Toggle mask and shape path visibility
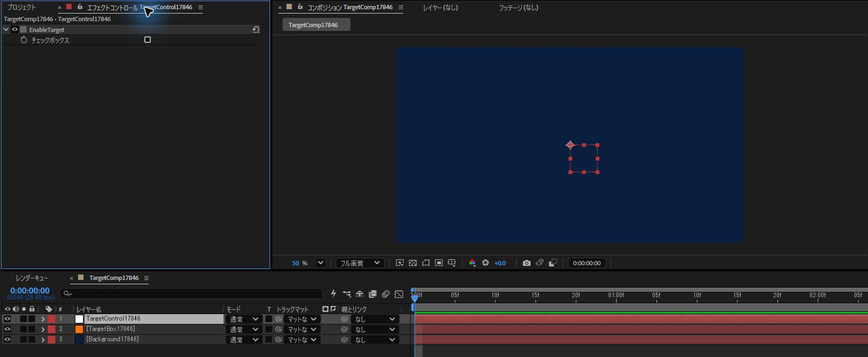This screenshot has height=357, width=868. point(426,263)
